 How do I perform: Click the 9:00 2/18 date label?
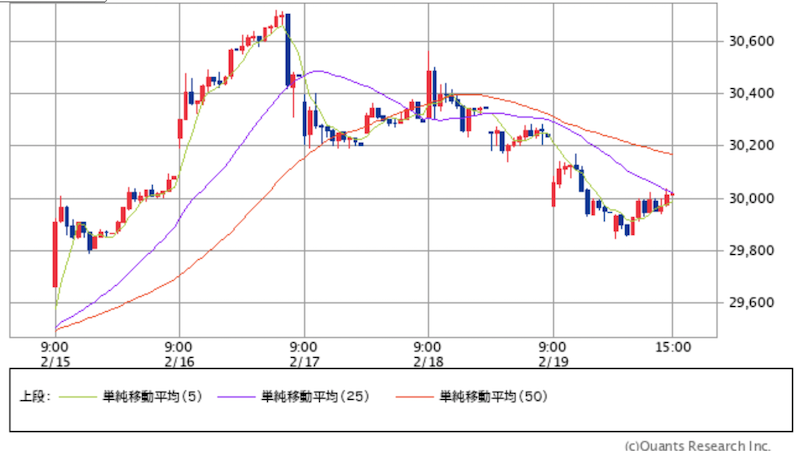click(428, 354)
